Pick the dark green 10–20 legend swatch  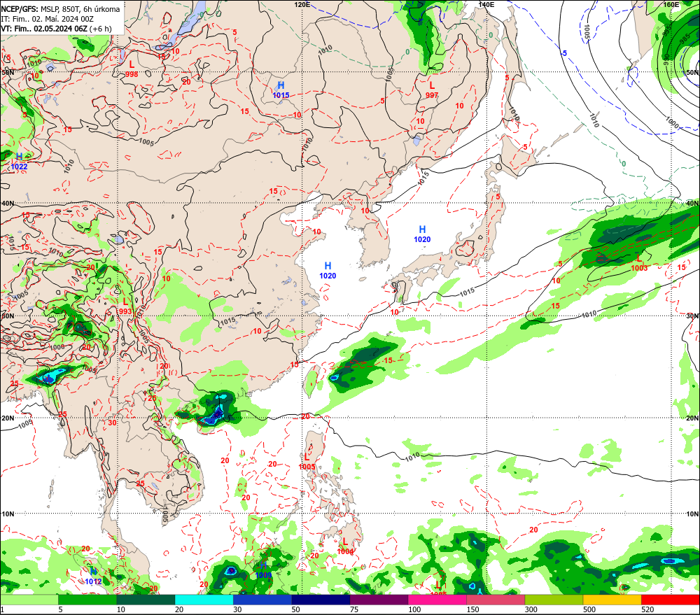coord(146,600)
